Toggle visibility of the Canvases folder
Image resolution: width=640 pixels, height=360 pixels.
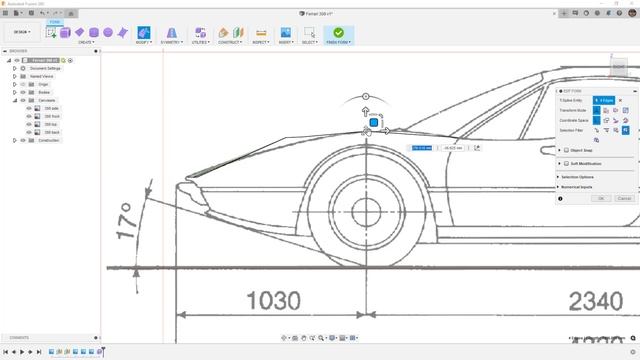(23, 100)
